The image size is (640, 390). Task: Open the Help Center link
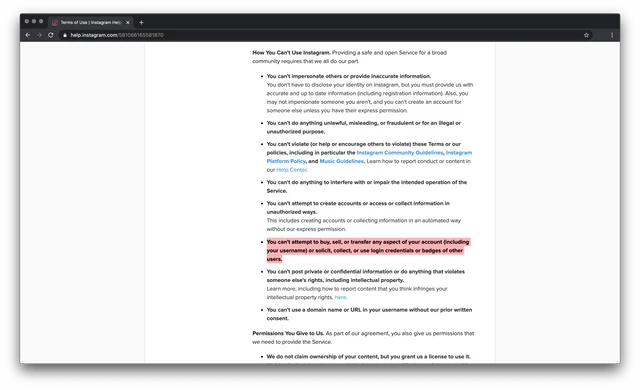coord(291,170)
